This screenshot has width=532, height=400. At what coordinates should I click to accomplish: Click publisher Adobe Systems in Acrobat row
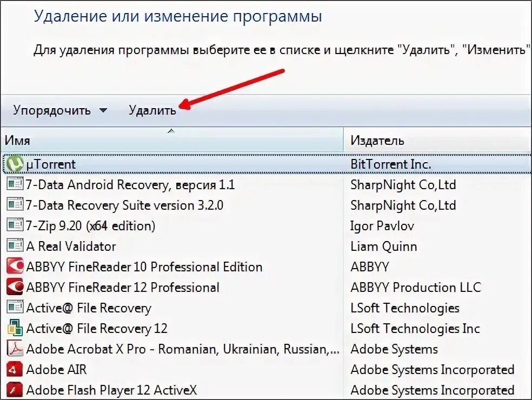pos(394,349)
